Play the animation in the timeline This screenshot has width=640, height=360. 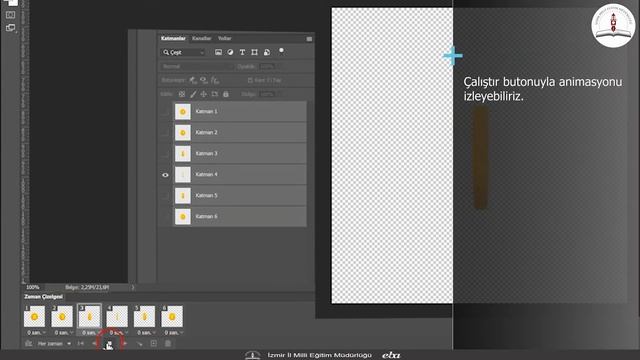tap(109, 344)
